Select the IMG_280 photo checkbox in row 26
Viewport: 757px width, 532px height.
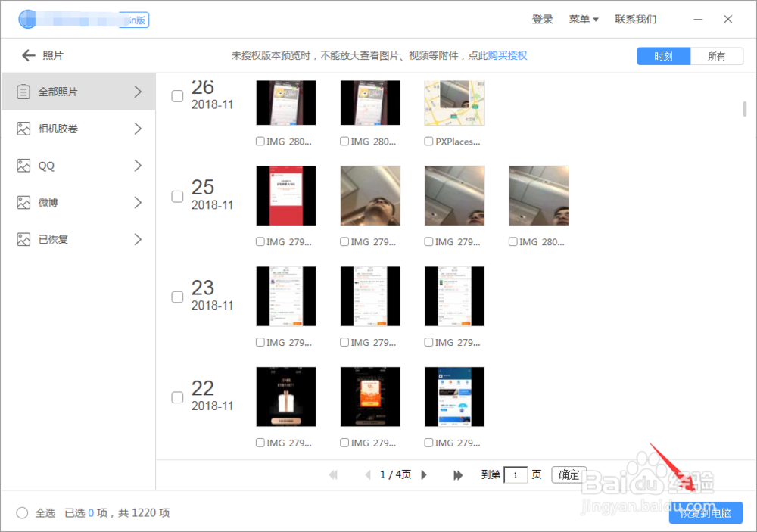click(x=260, y=141)
